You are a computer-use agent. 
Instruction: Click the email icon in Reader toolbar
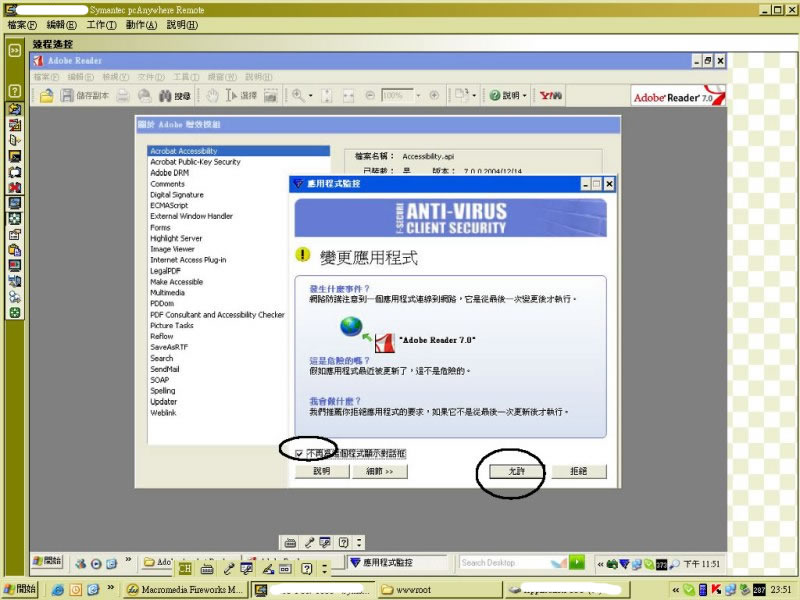pos(144,95)
